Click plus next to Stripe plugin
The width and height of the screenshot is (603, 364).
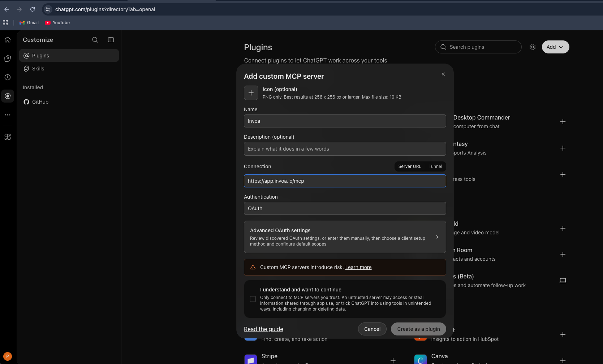click(393, 360)
